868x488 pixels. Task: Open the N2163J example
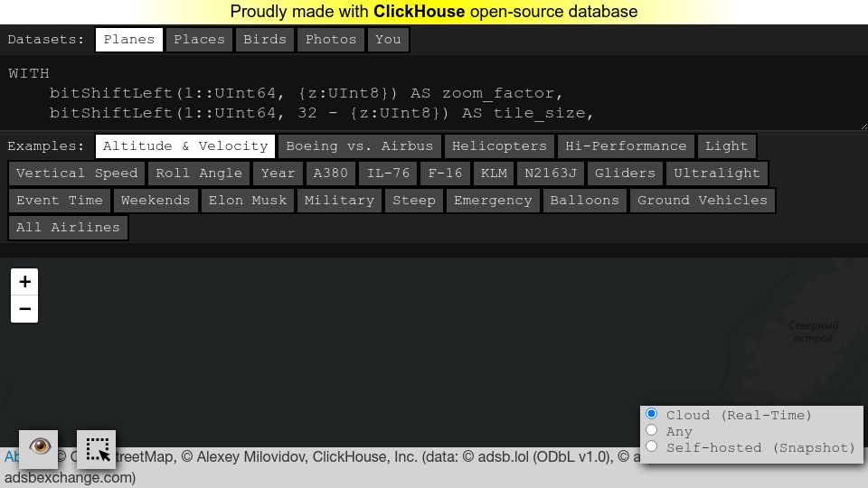(551, 174)
